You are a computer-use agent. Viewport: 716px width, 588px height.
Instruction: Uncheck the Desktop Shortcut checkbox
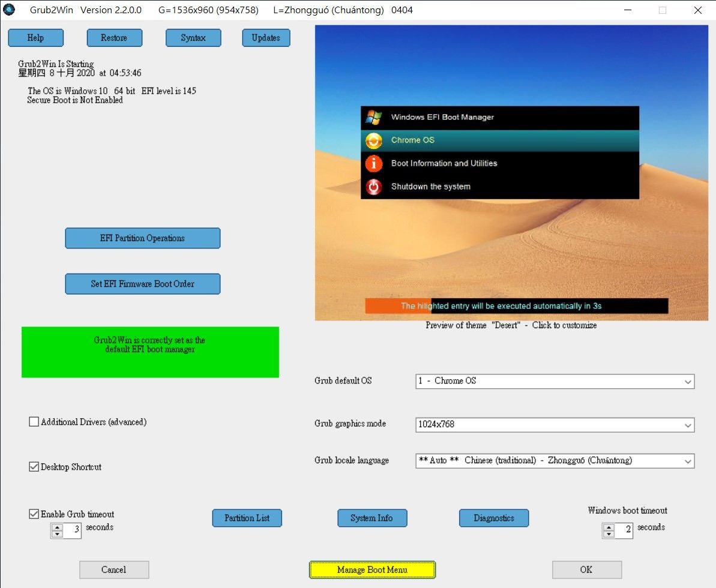(x=34, y=467)
